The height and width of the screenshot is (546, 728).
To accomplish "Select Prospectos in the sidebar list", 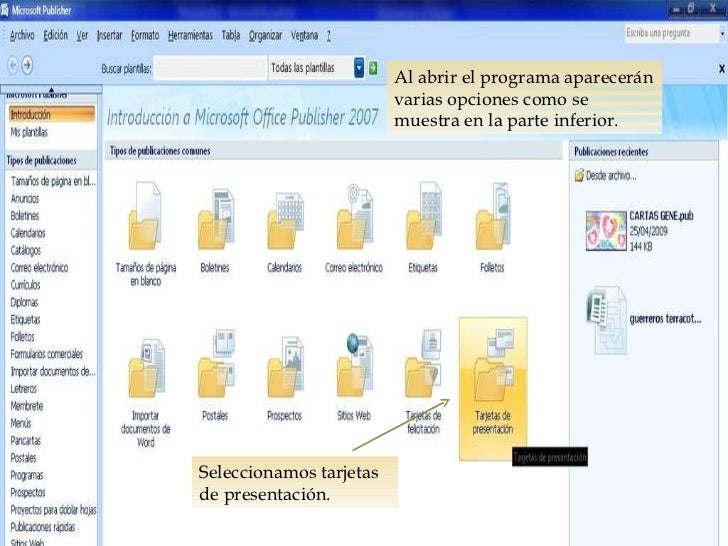I will [x=28, y=493].
